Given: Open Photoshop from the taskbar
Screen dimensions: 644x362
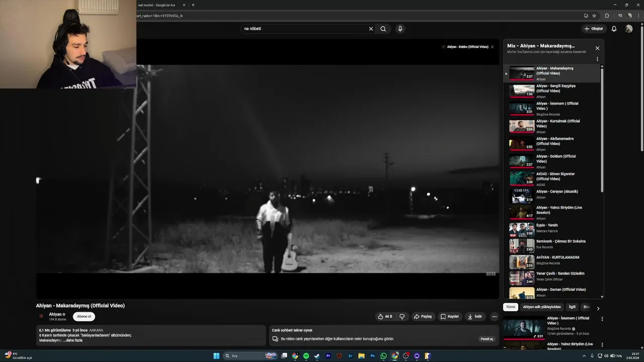Looking at the screenshot, I should [373, 356].
